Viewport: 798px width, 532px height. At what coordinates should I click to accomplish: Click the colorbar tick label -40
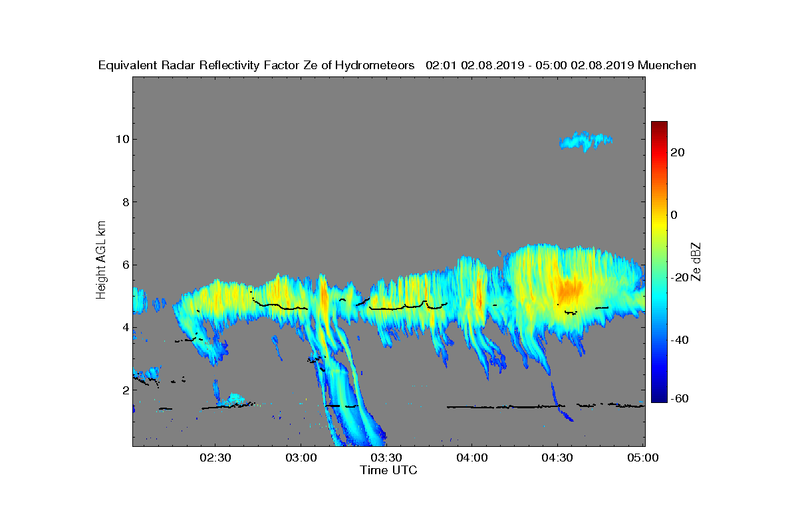pyautogui.click(x=678, y=340)
